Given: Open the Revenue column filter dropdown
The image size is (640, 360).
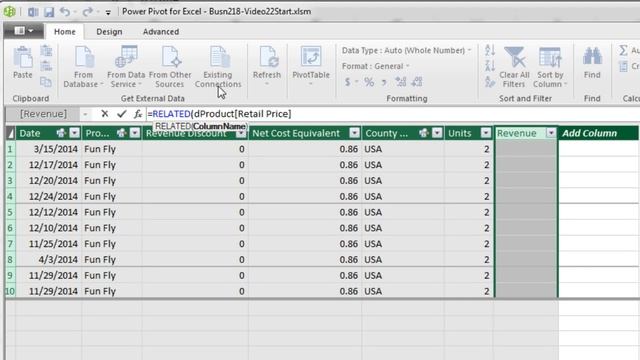Looking at the screenshot, I should [x=551, y=133].
